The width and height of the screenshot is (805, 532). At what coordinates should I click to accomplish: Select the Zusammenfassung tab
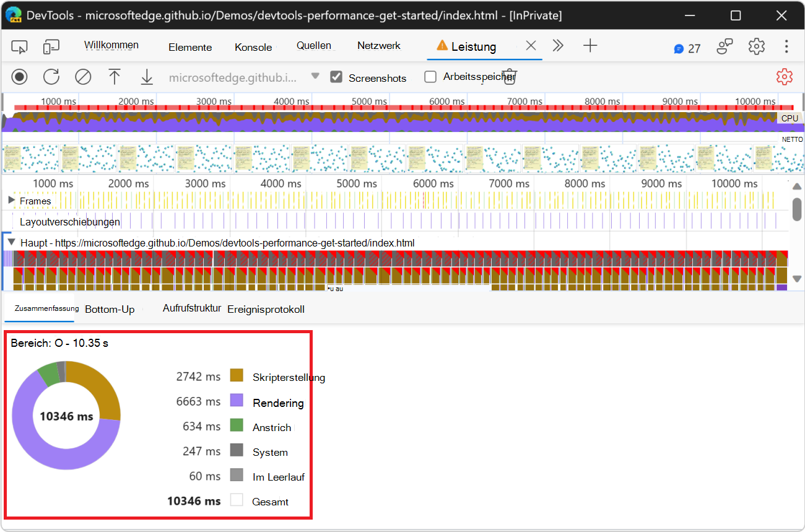[x=46, y=308]
